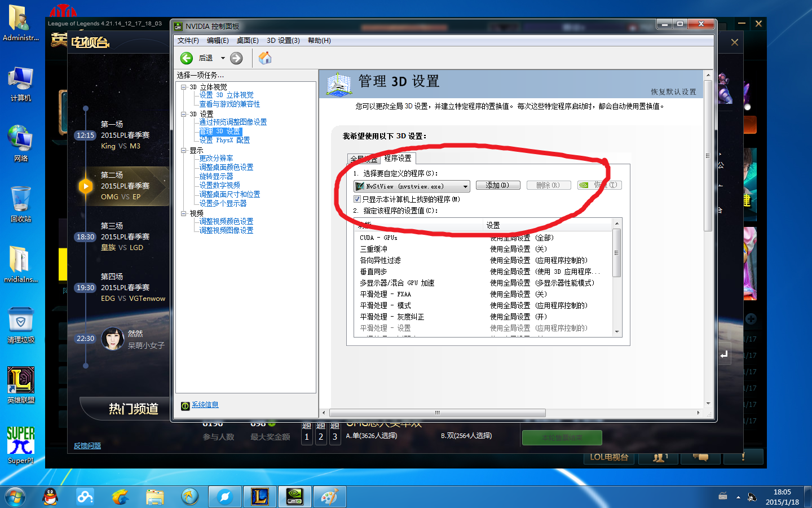Viewport: 812px width, 508px height.
Task: Select the 清理垃圾 desktop icon
Action: [x=21, y=325]
